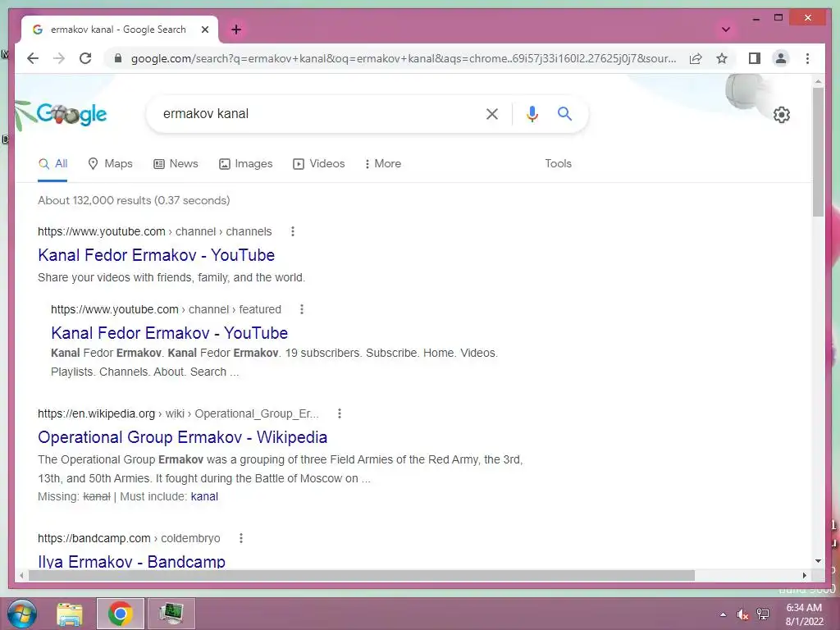
Task: Open 'Operational Group Ermakov - Wikipedia' link
Action: pyautogui.click(x=183, y=437)
